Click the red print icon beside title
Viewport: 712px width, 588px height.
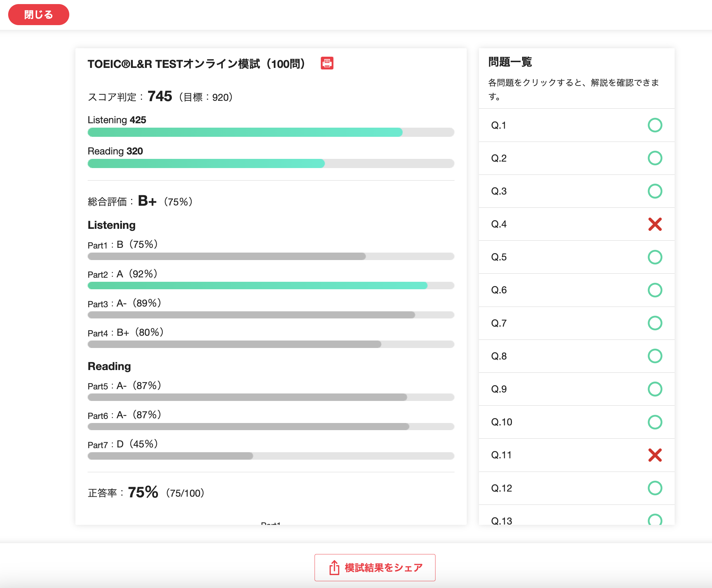[x=327, y=63]
